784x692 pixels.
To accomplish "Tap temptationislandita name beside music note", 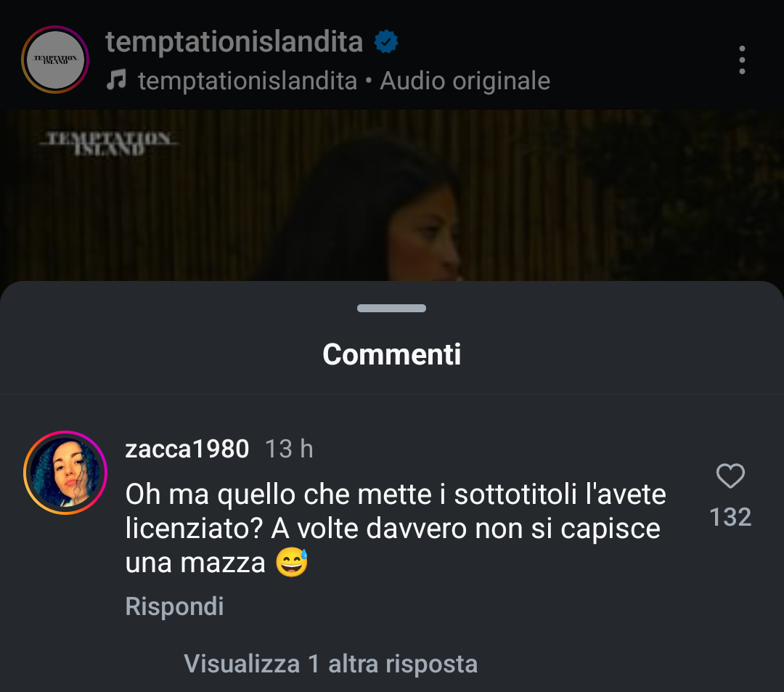I will pyautogui.click(x=248, y=81).
